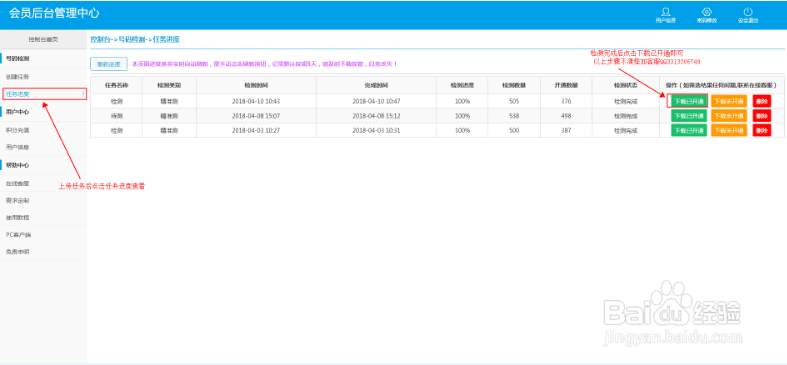
Task: Click the count value 505
Action: pos(514,101)
